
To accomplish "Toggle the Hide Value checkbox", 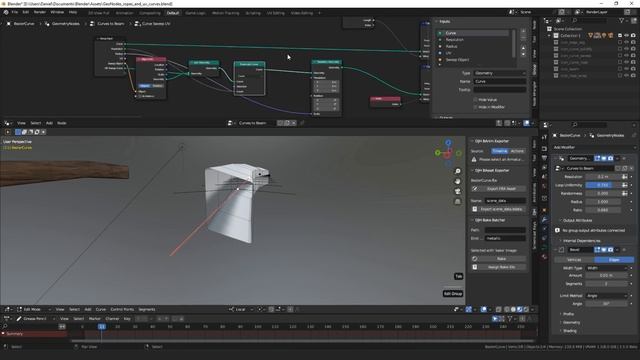I will tap(476, 100).
